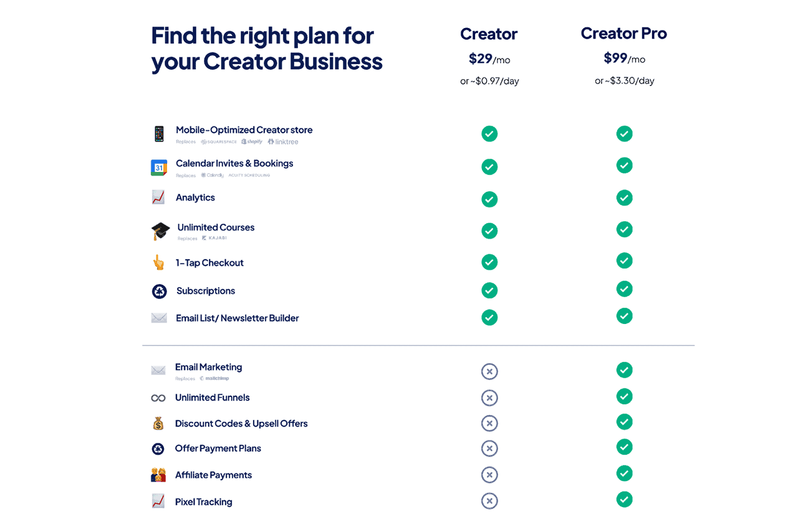Toggle the X mark for Unlimited Funnels under Creator
This screenshot has width=798, height=532.
coord(489,397)
